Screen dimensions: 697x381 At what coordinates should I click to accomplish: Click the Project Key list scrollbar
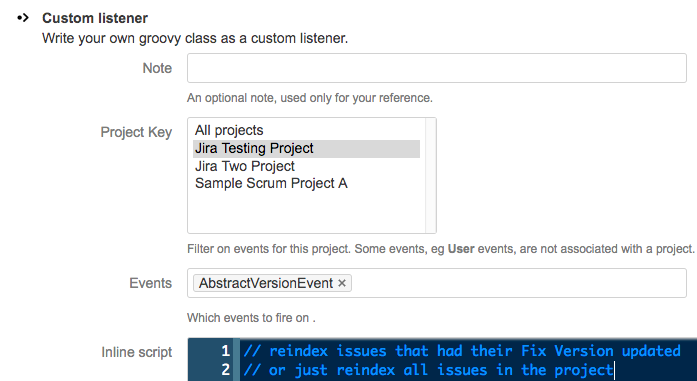[430, 175]
